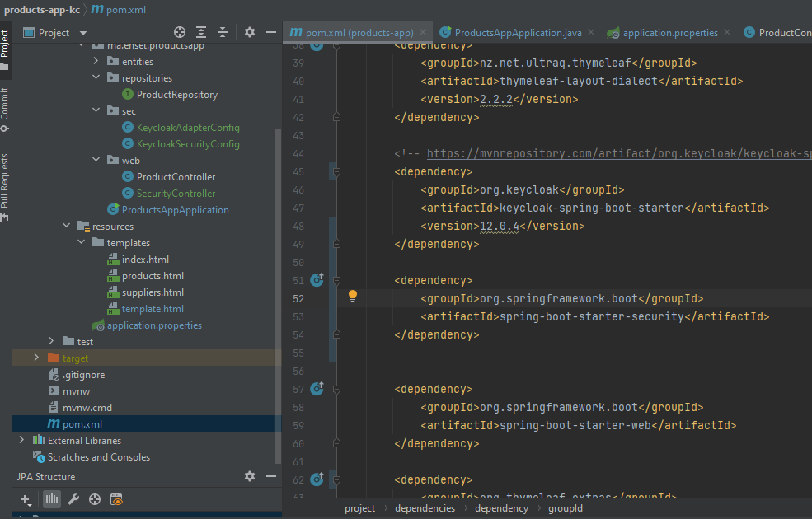The image size is (812, 519).
Task: Click gutter icon on line 57
Action: (x=317, y=389)
